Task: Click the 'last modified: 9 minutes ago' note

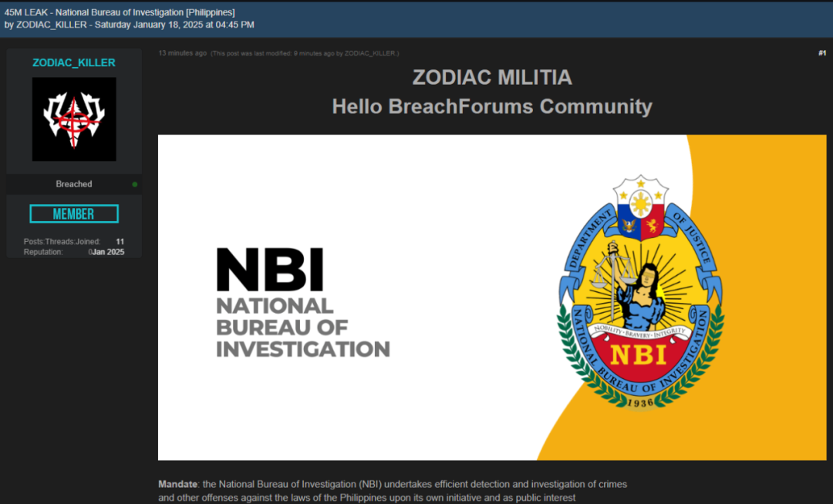Action: pos(305,53)
